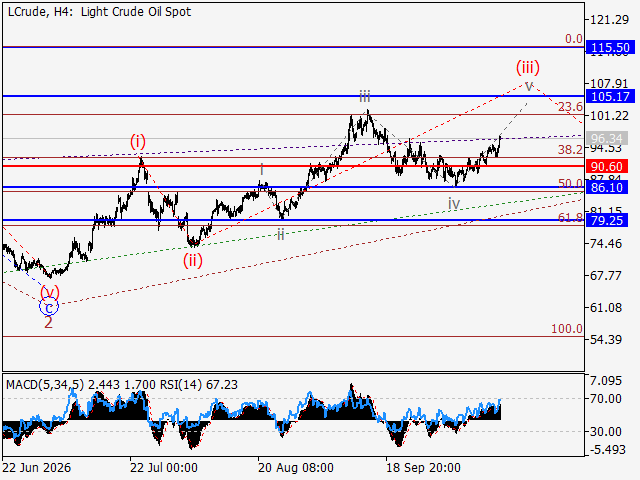
Task: Click the -5.493 indicator scale value
Action: point(606,450)
